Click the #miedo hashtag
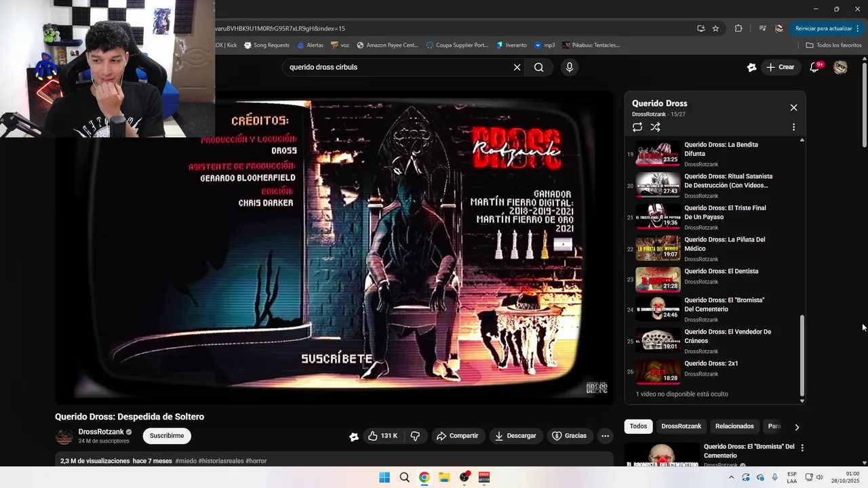Screen dimensions: 868x488 pos(186,461)
